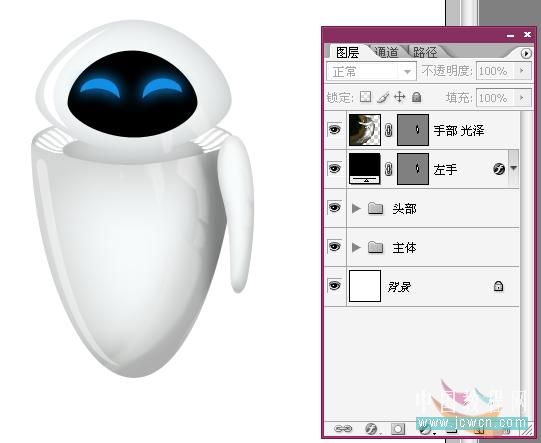
Task: Hide the 手部 光泽 layer via eye icon
Action: pyautogui.click(x=334, y=130)
